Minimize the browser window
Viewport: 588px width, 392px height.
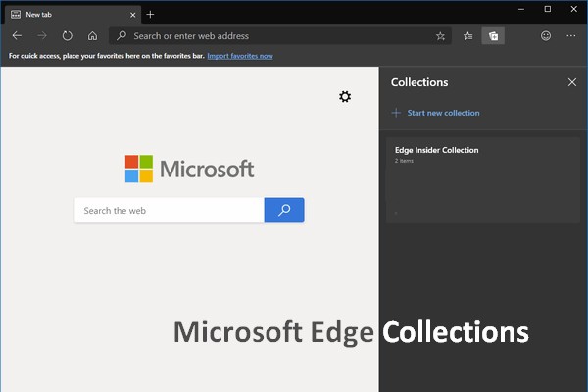point(521,9)
